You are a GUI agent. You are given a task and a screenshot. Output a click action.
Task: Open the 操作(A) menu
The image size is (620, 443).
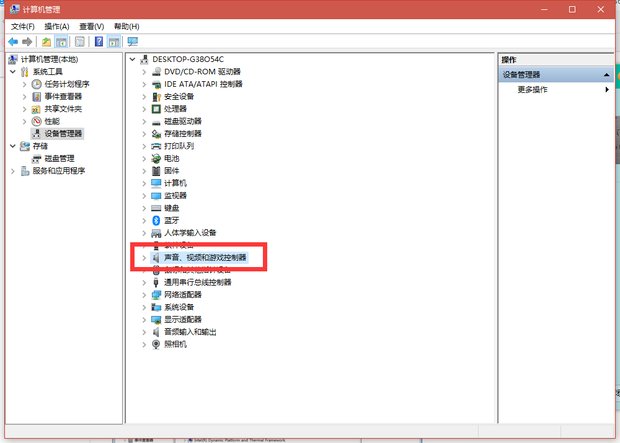pos(57,26)
